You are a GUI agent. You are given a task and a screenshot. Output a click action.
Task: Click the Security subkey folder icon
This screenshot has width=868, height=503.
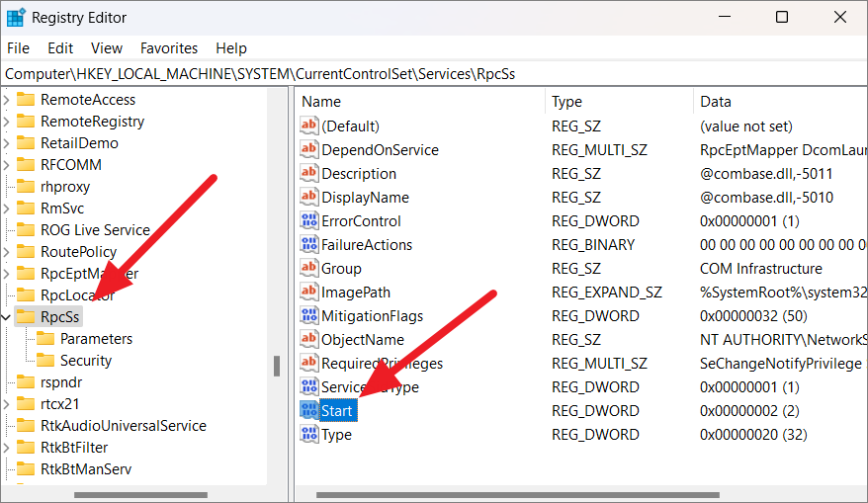point(45,361)
